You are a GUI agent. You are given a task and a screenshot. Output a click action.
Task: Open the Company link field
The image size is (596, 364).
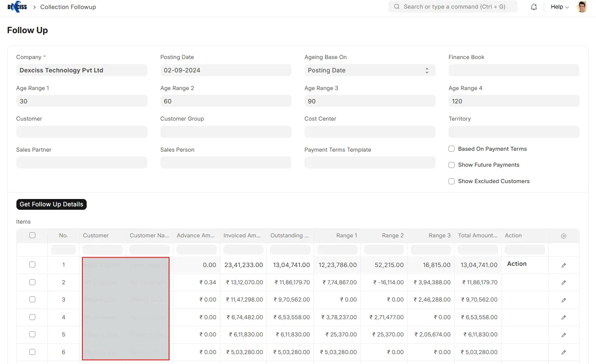click(82, 70)
